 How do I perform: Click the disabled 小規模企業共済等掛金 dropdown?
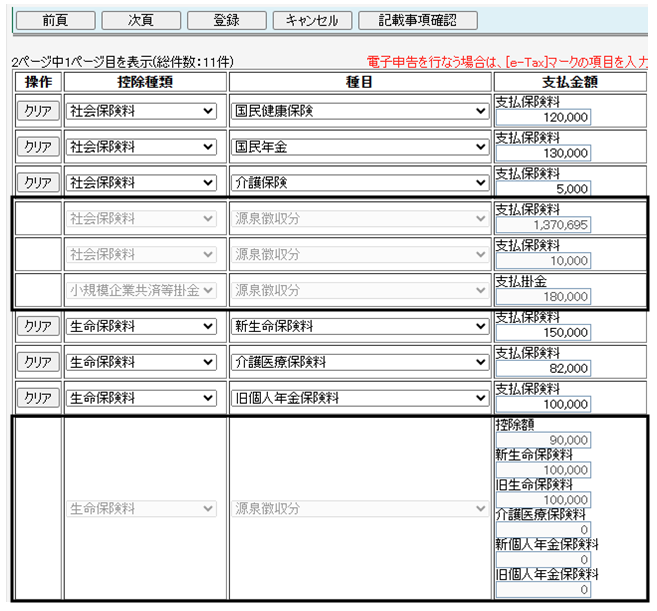point(141,290)
